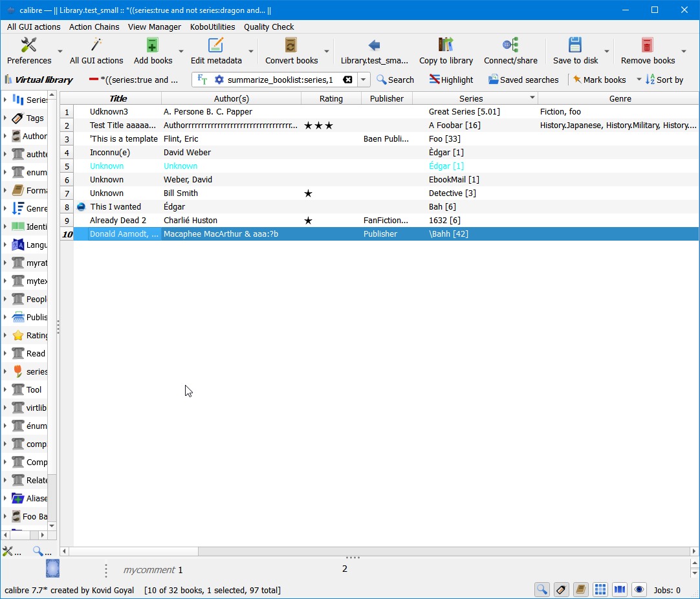The image size is (700, 599).
Task: Click Save to disk icon
Action: click(575, 45)
